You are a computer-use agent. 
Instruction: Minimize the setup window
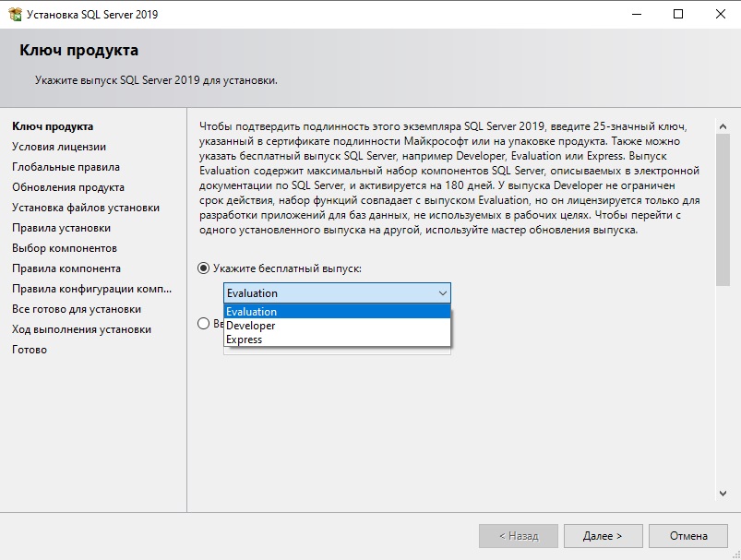coord(637,14)
